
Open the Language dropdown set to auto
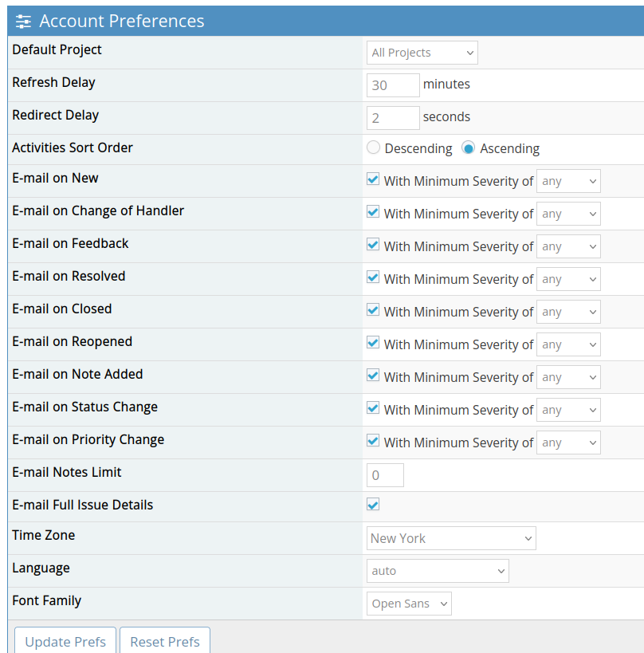pos(437,571)
